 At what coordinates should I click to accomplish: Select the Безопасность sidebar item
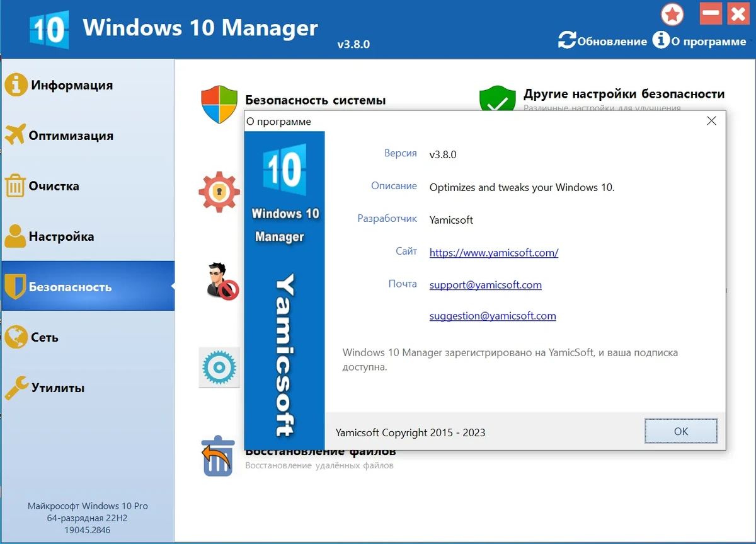88,286
